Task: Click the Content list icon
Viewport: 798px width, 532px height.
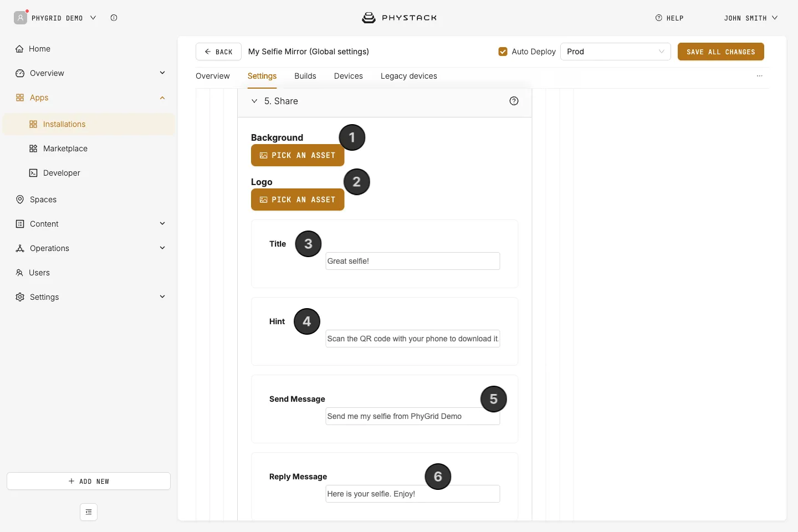Action: [x=20, y=224]
